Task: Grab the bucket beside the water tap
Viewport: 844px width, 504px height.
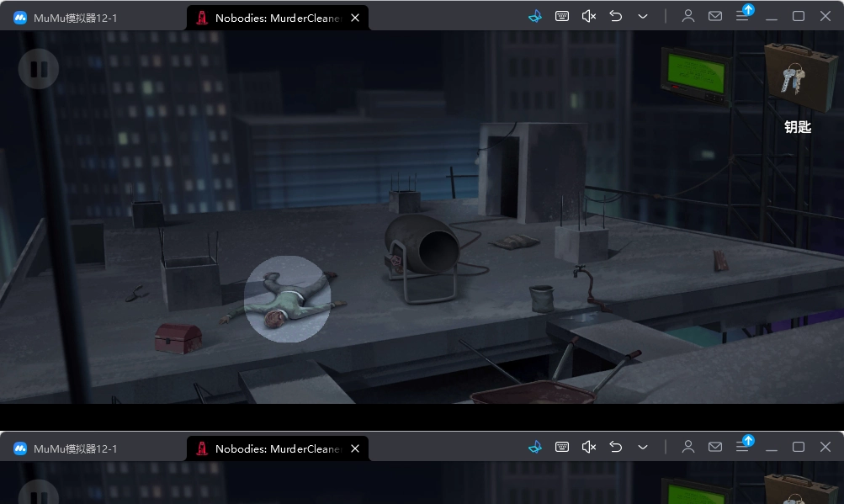Action: pyautogui.click(x=542, y=298)
